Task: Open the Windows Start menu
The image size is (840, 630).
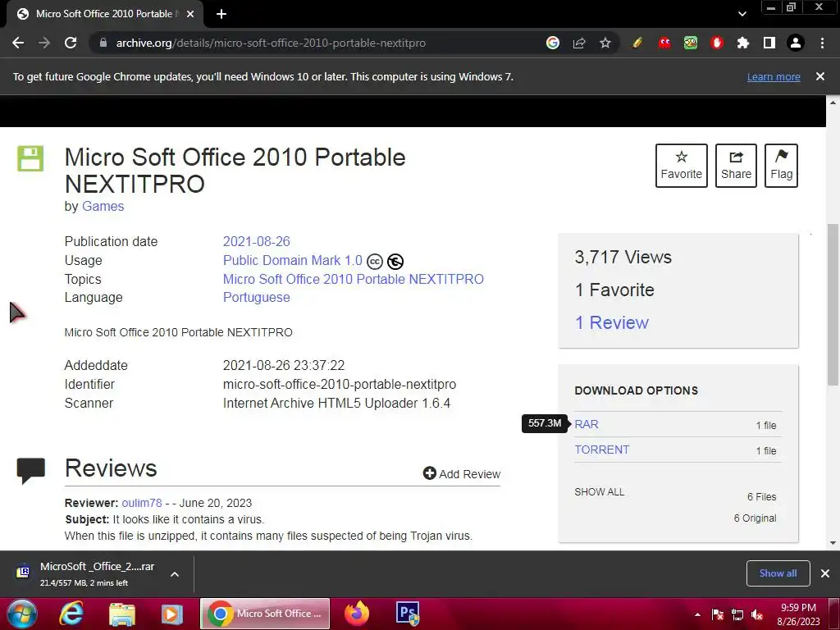Action: point(22,614)
